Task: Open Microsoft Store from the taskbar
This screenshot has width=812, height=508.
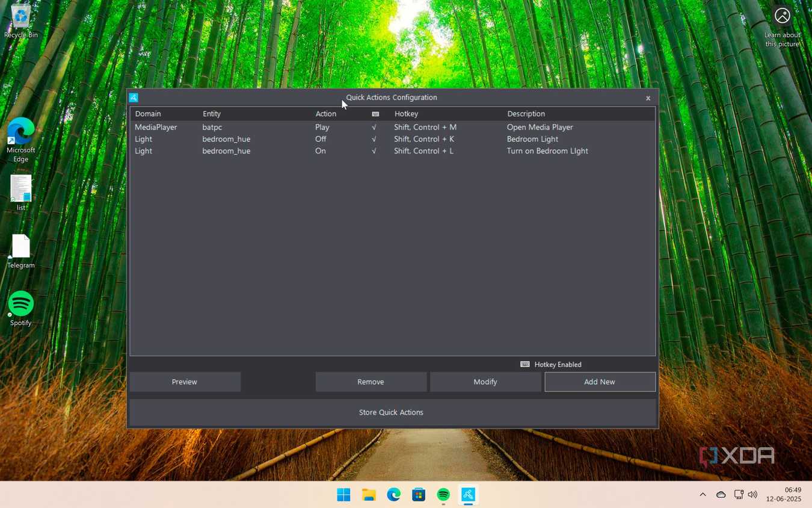Action: [x=419, y=495]
